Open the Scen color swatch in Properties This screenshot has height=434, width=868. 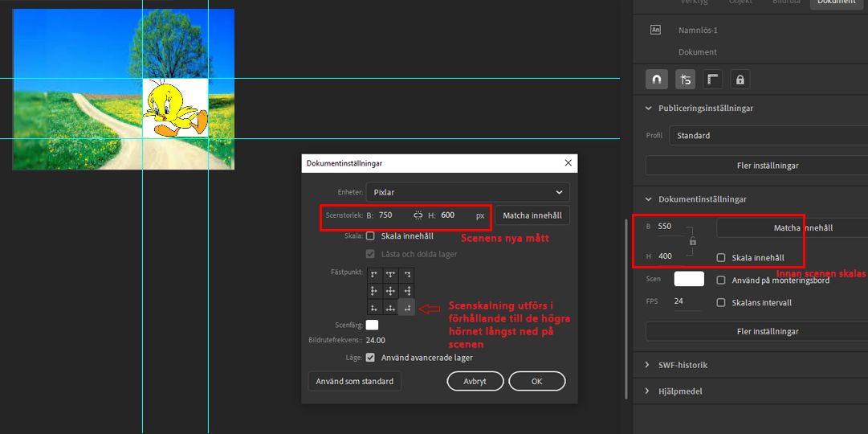pyautogui.click(x=689, y=279)
